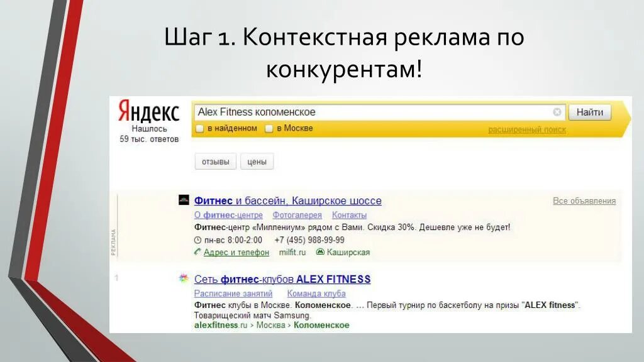Open 'Фитнес и бассейн, Каширское шоссе' ad title
The width and height of the screenshot is (644, 362).
pyautogui.click(x=287, y=200)
